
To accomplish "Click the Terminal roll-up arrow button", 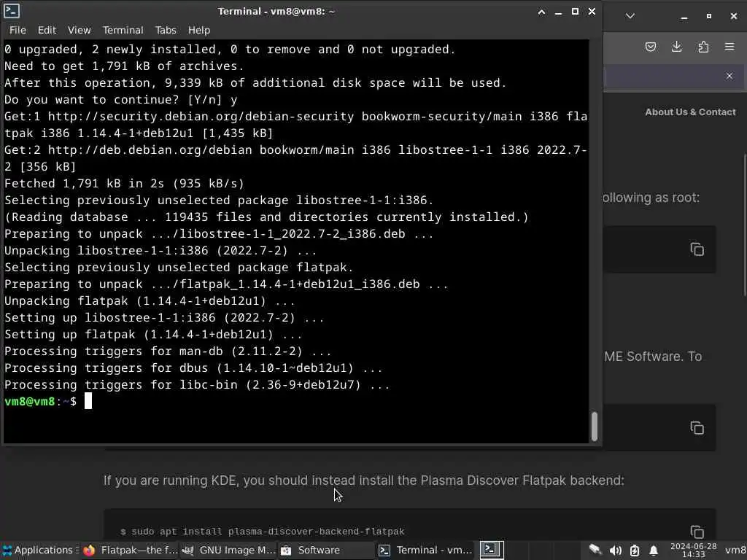I will (x=542, y=12).
